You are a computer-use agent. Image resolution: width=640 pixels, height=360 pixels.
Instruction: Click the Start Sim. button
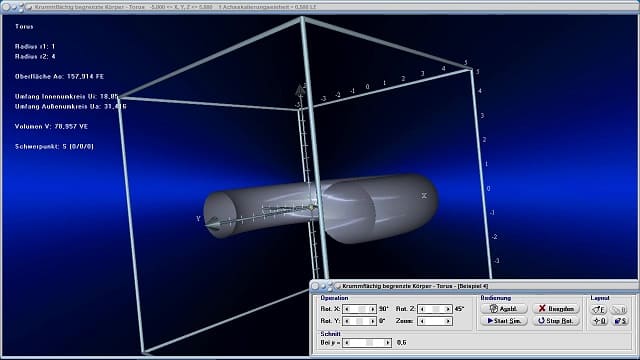pos(504,321)
